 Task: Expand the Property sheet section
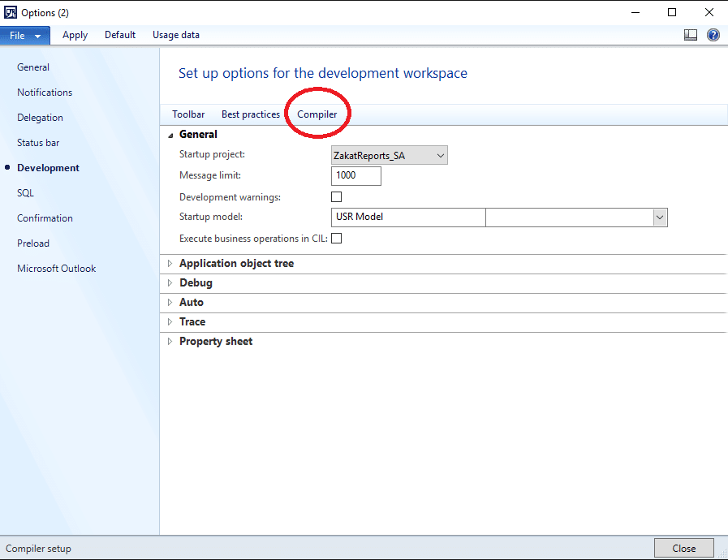coord(170,341)
